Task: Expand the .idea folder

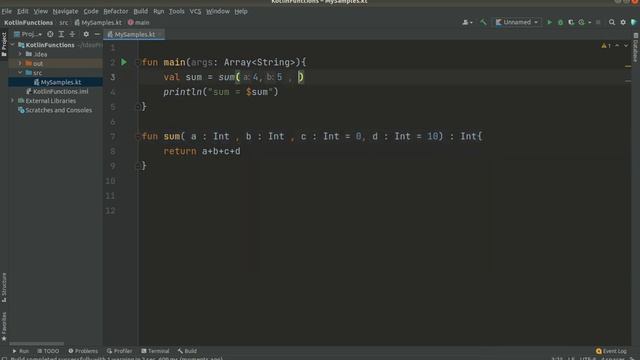Action: [20, 54]
